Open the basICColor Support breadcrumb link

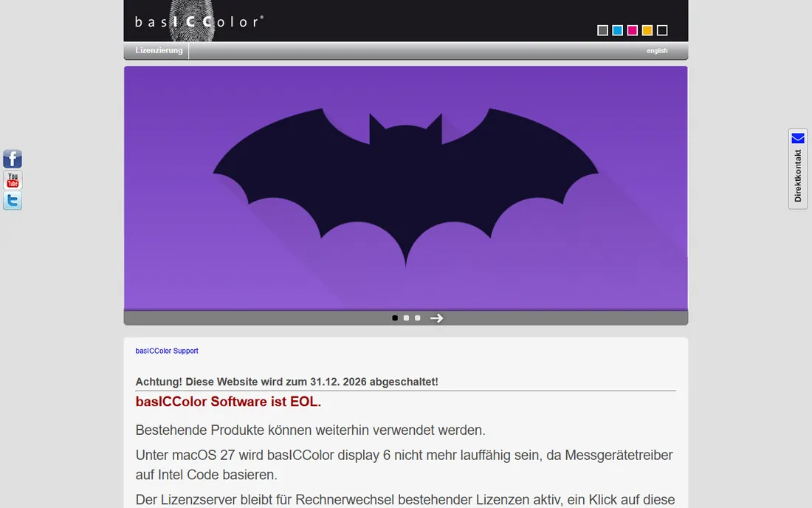point(167,351)
